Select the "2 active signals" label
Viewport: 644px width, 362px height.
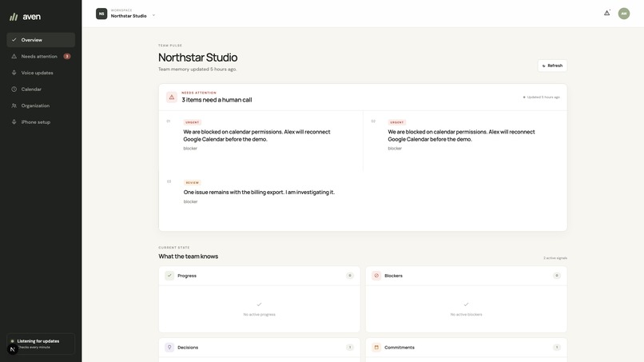(555, 258)
